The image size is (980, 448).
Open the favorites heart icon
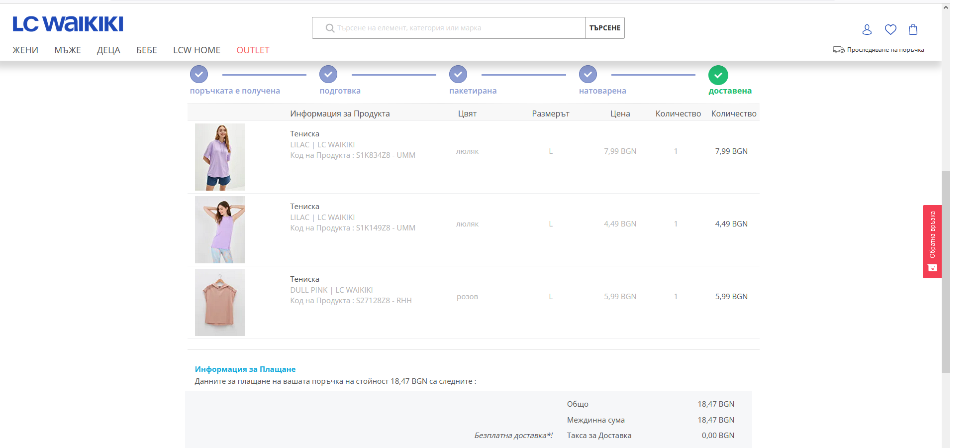click(x=890, y=30)
